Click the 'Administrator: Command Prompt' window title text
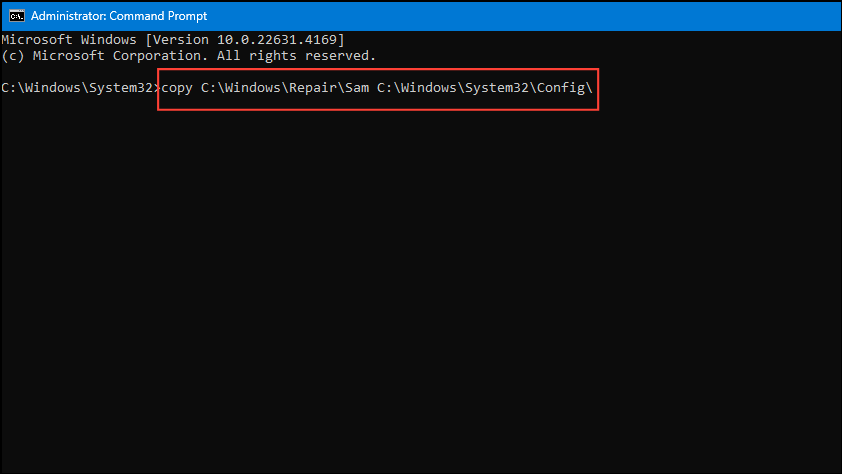This screenshot has width=842, height=474. (119, 16)
